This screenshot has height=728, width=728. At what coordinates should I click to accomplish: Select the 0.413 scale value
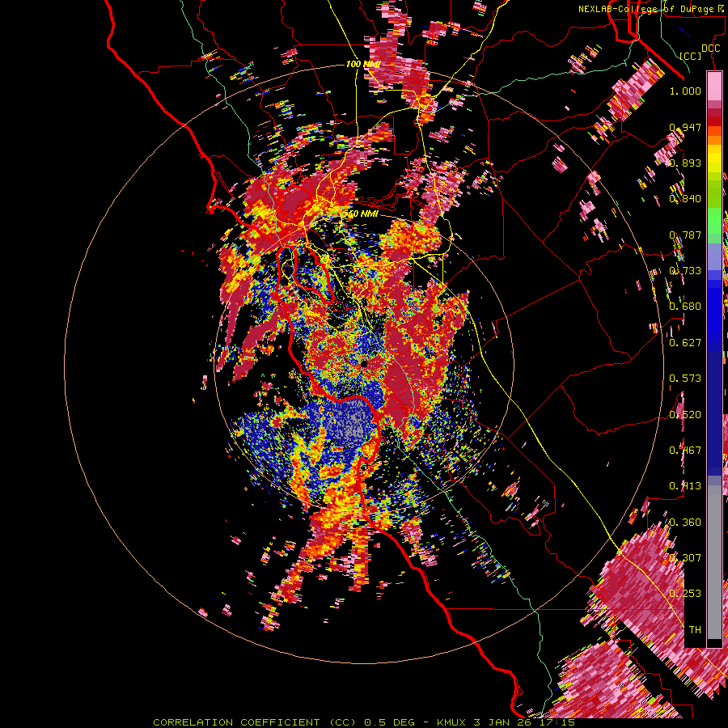tap(685, 486)
